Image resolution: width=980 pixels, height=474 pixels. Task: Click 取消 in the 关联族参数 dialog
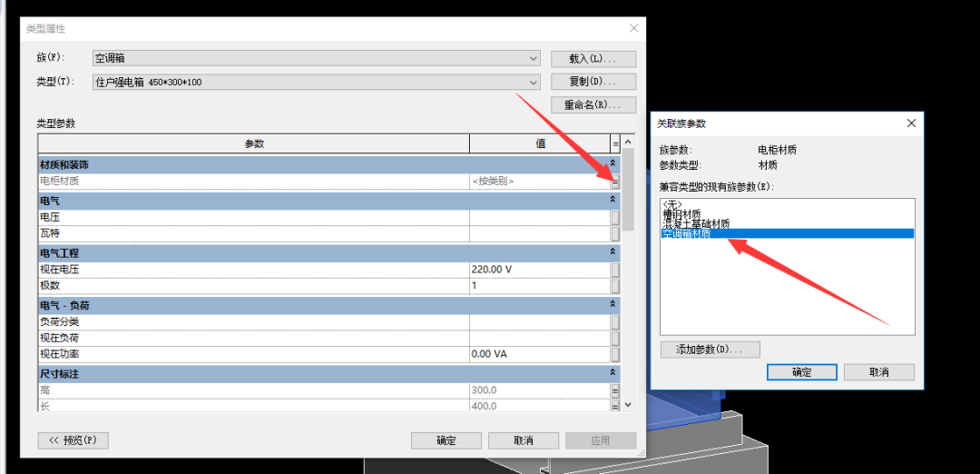879,372
